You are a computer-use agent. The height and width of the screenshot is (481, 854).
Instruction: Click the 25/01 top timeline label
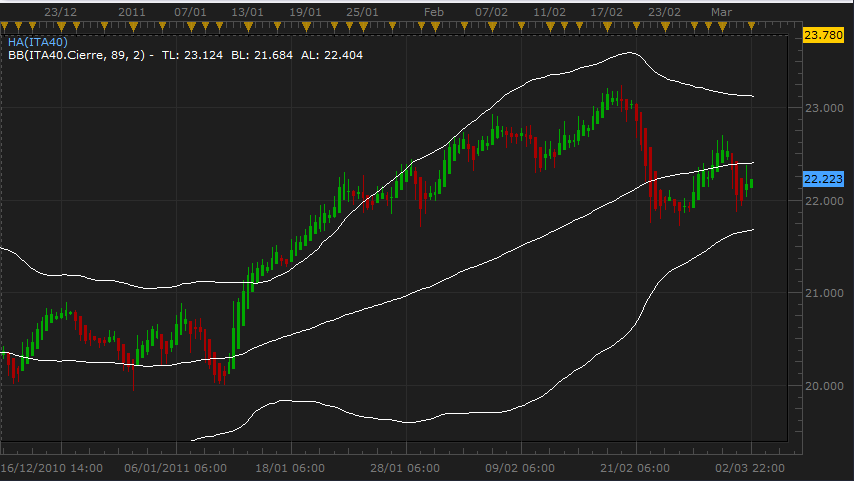362,12
